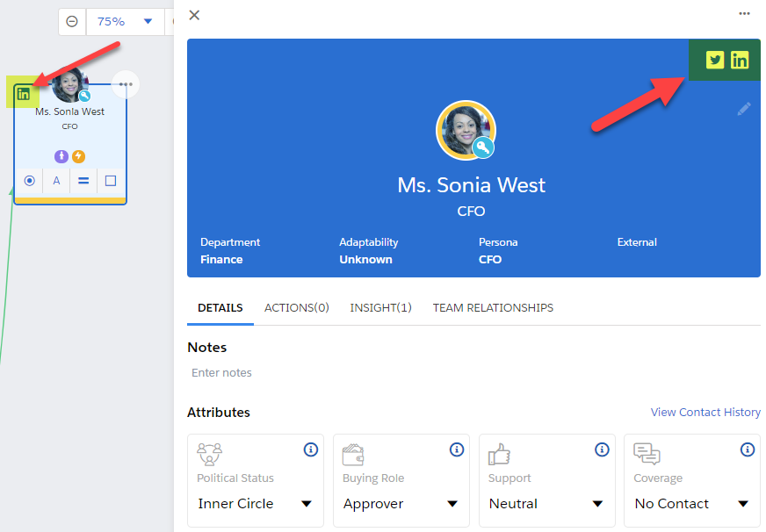Show info for Political Status
766x532 pixels.
point(311,449)
